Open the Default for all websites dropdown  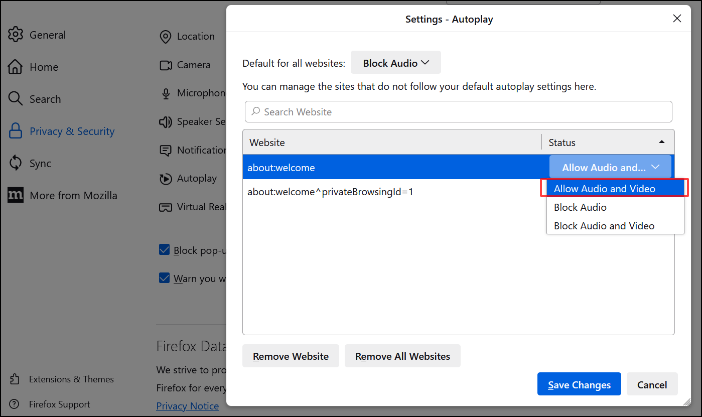396,63
